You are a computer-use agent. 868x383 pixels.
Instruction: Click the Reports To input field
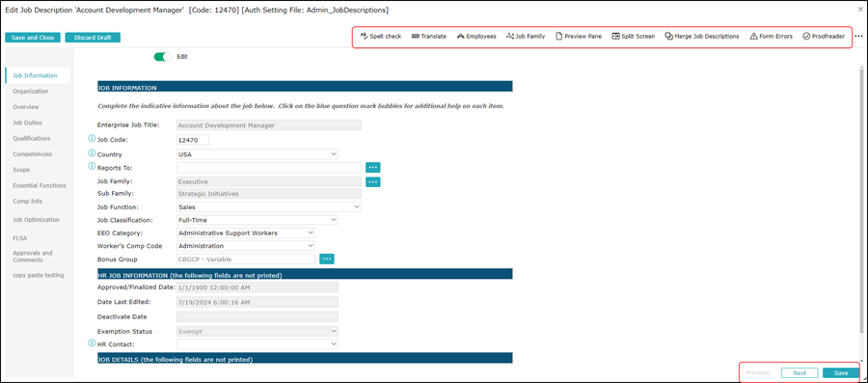point(268,167)
